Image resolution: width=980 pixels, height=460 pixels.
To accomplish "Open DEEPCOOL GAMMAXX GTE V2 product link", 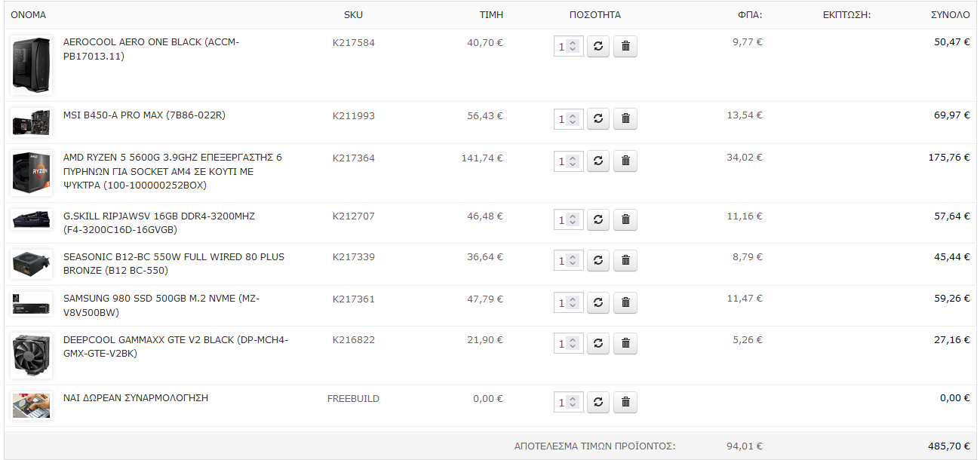I will pos(176,346).
